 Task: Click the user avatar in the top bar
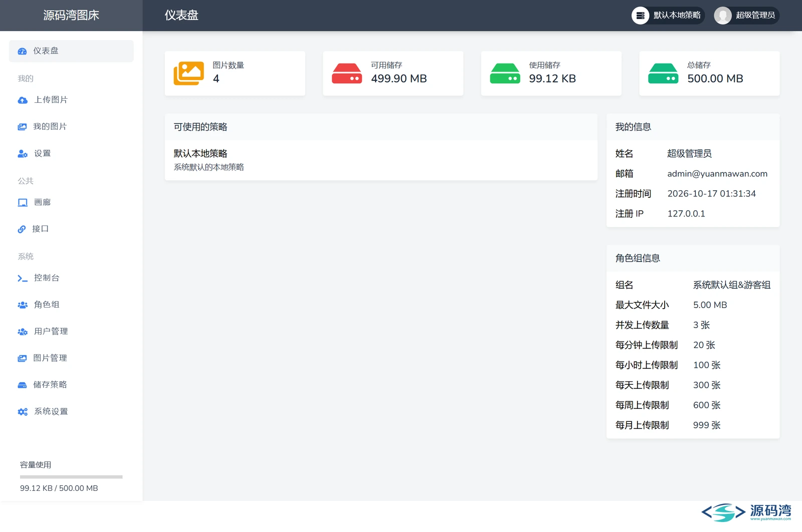(723, 16)
